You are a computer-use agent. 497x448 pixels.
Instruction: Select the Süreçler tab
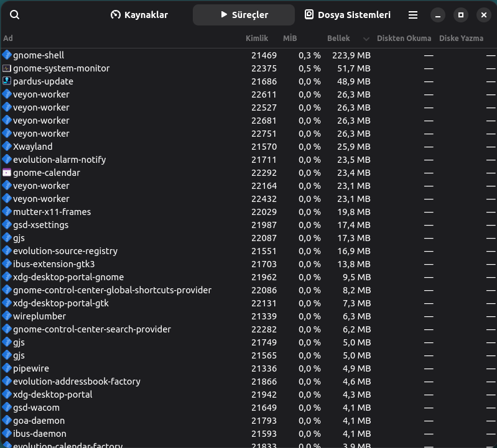[x=244, y=15]
